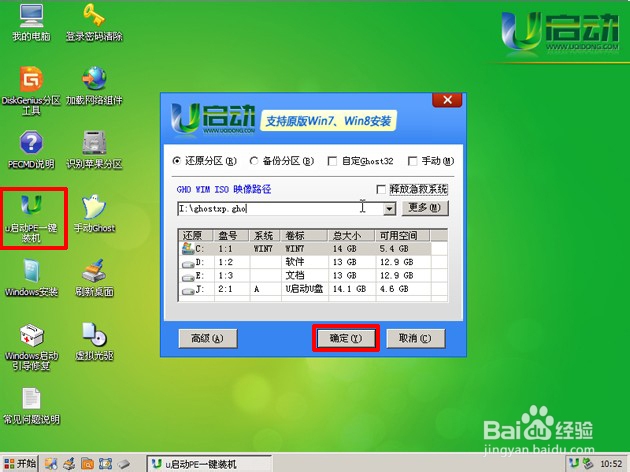Launch the u启动PE一键装机 desktop icon
This screenshot has width=630, height=472.
click(x=31, y=218)
